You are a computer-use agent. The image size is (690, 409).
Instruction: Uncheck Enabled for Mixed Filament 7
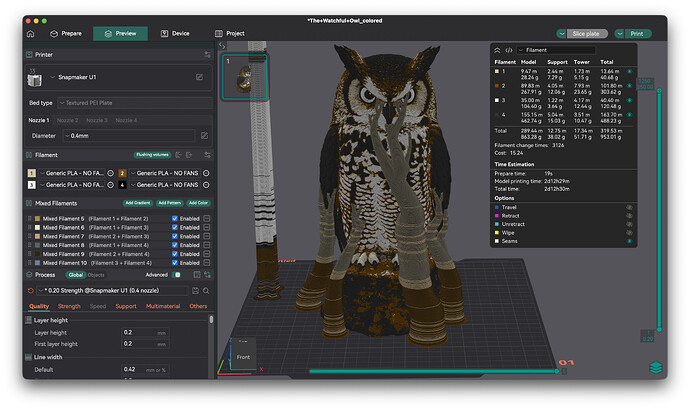pyautogui.click(x=175, y=236)
